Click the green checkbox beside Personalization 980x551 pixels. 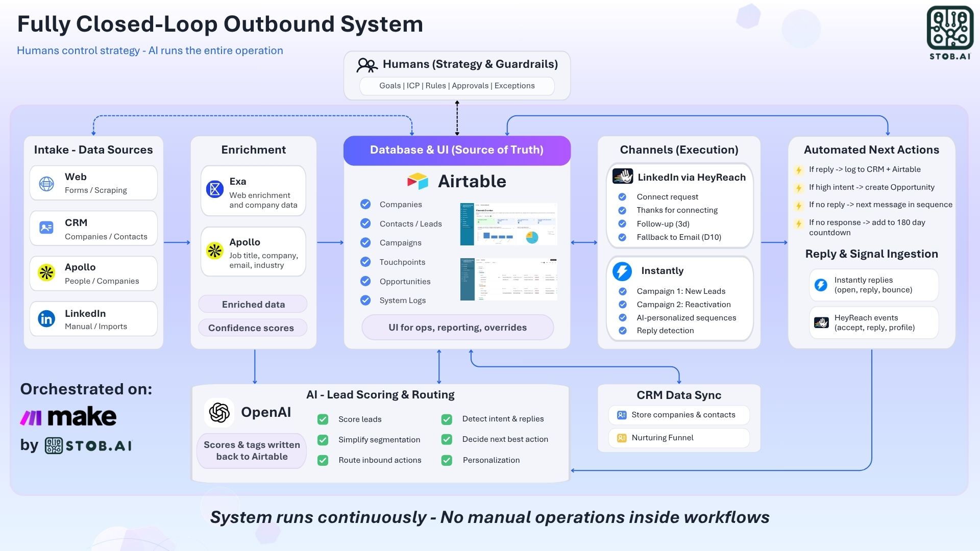447,460
